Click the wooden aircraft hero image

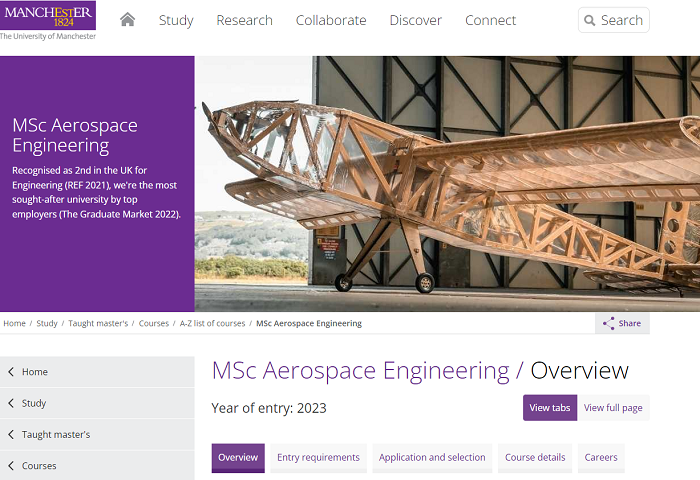[447, 183]
